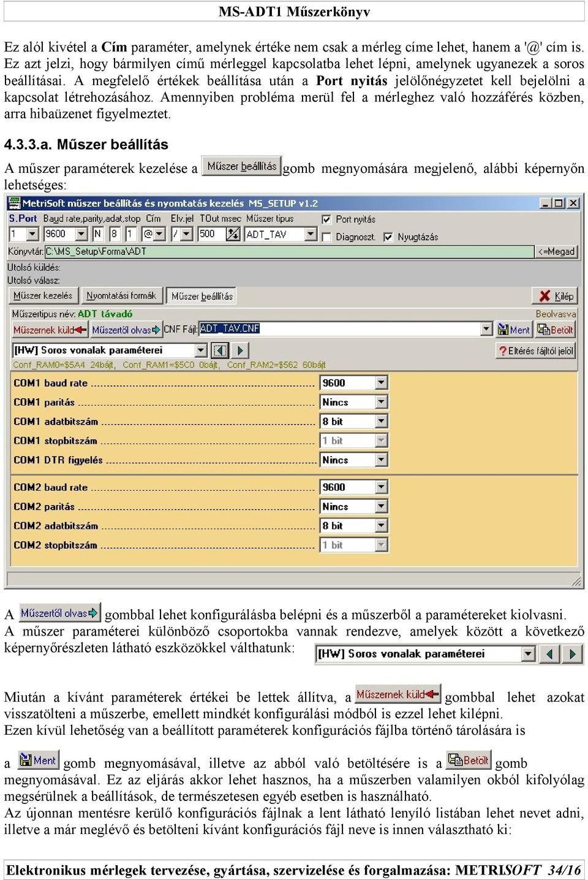Minimize the MetriSoft setup window

tap(545, 203)
